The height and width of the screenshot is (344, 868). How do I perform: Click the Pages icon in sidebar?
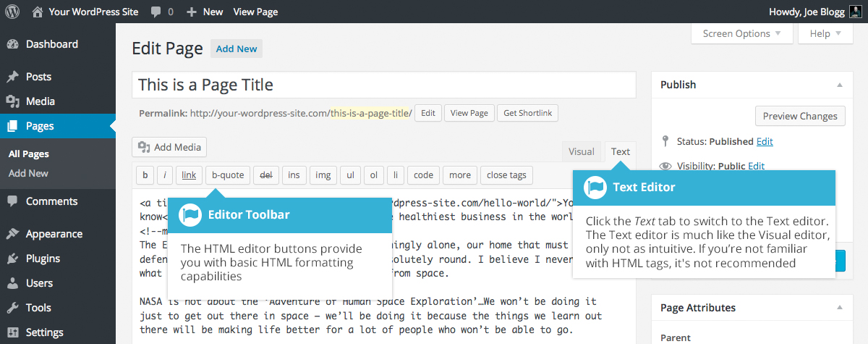point(12,126)
